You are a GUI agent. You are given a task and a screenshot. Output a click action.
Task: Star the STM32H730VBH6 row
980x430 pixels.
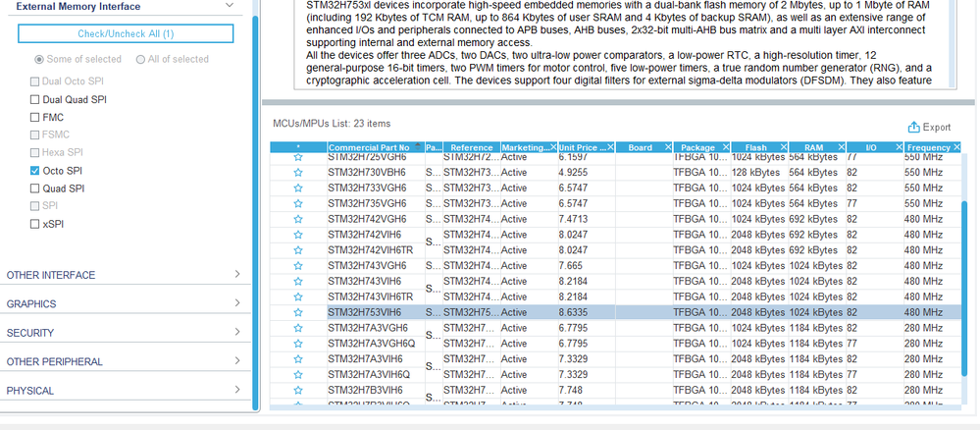[x=298, y=172]
